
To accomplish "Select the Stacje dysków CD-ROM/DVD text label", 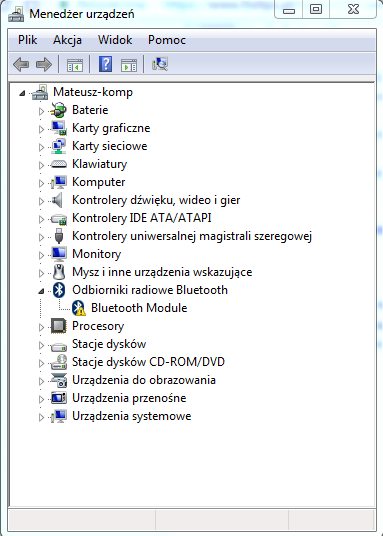I will point(148,362).
